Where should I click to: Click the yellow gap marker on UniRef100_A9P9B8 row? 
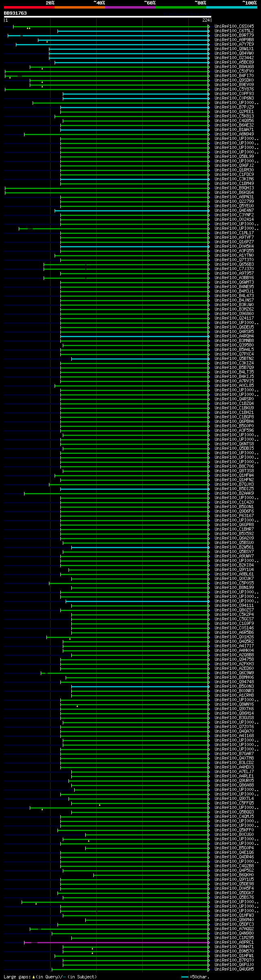click(x=47, y=42)
